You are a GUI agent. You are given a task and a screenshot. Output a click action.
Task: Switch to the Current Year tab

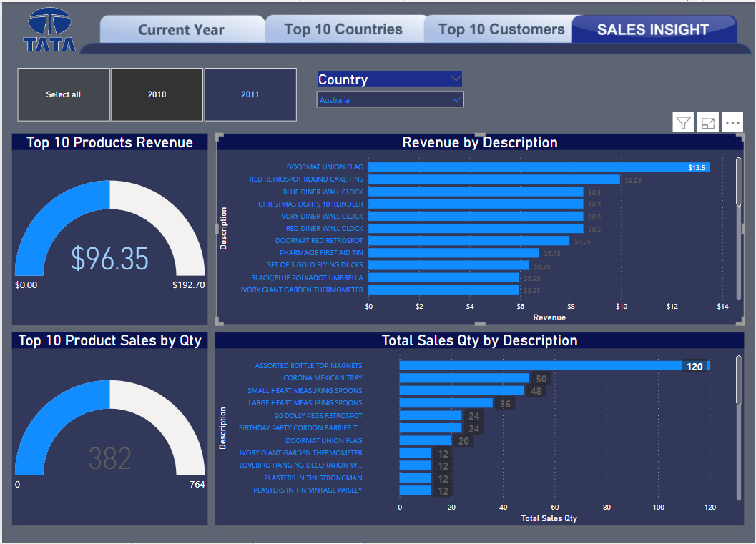pos(181,30)
